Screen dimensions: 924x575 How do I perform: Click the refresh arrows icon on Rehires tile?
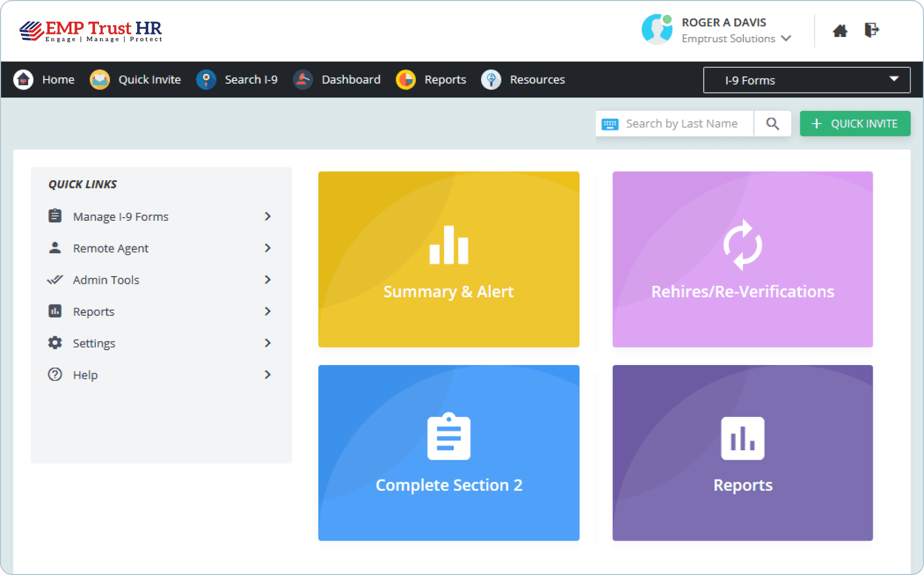[743, 245]
